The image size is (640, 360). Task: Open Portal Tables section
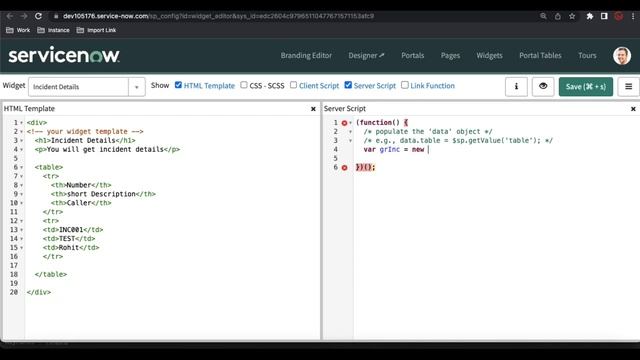click(x=540, y=56)
